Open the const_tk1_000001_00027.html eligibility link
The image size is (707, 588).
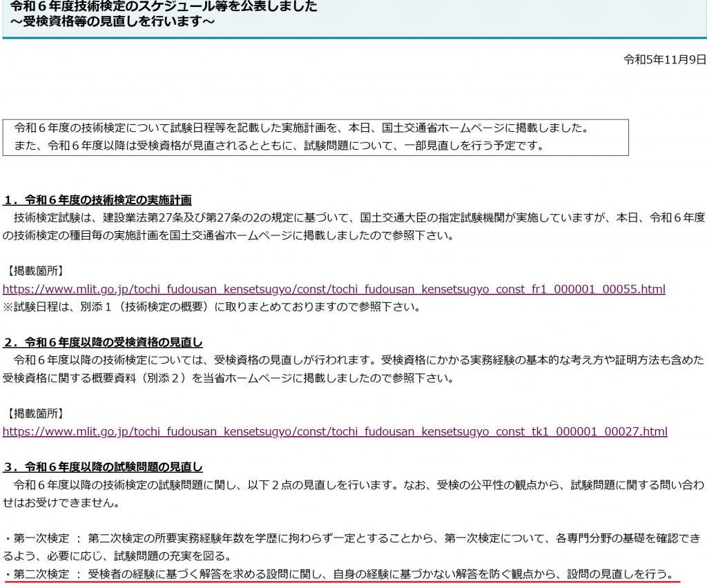point(335,431)
